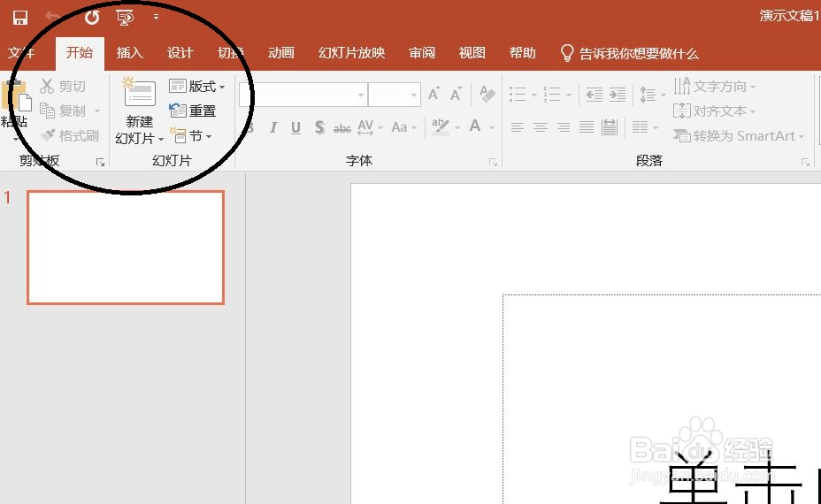The height and width of the screenshot is (504, 821).
Task: Open 文字方向 text direction menu
Action: click(714, 87)
